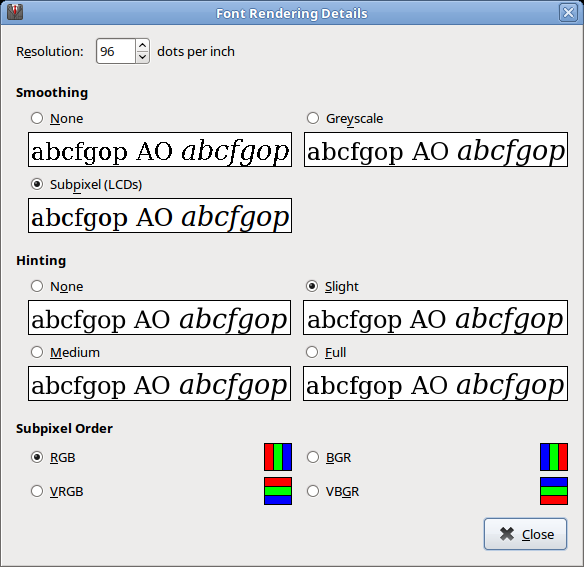Viewport: 584px width, 567px height.
Task: Click the Greyscale font sample preview
Action: coord(436,149)
